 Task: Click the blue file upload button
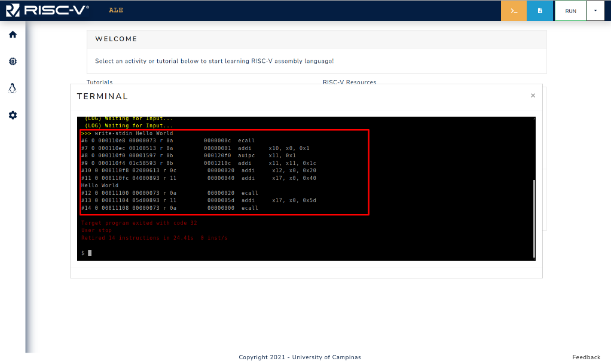540,11
